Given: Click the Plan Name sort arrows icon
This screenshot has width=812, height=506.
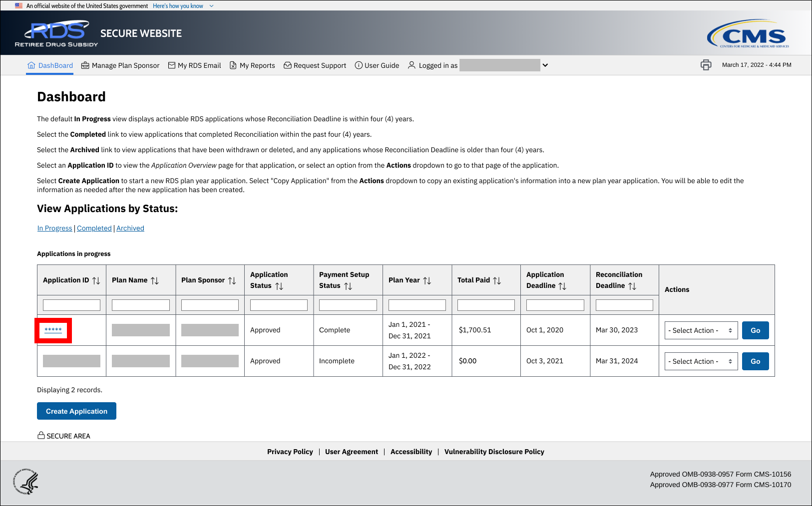Looking at the screenshot, I should coord(155,280).
